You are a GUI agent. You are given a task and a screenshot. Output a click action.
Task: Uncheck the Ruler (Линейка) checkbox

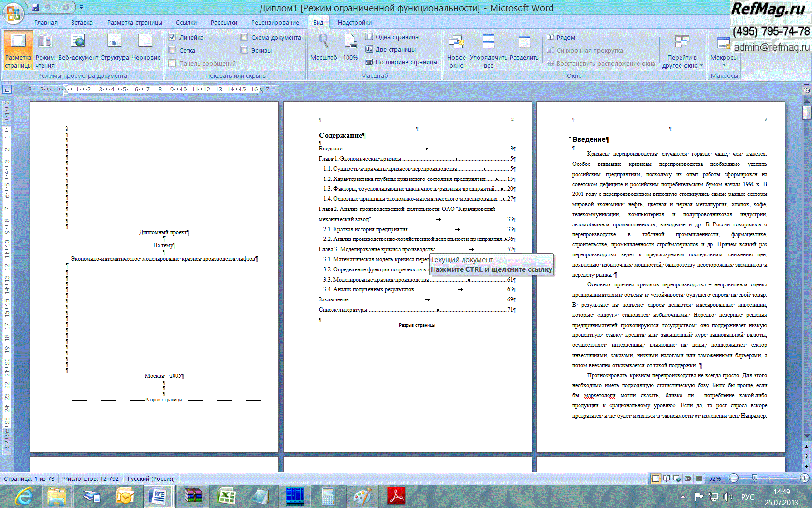pos(173,37)
